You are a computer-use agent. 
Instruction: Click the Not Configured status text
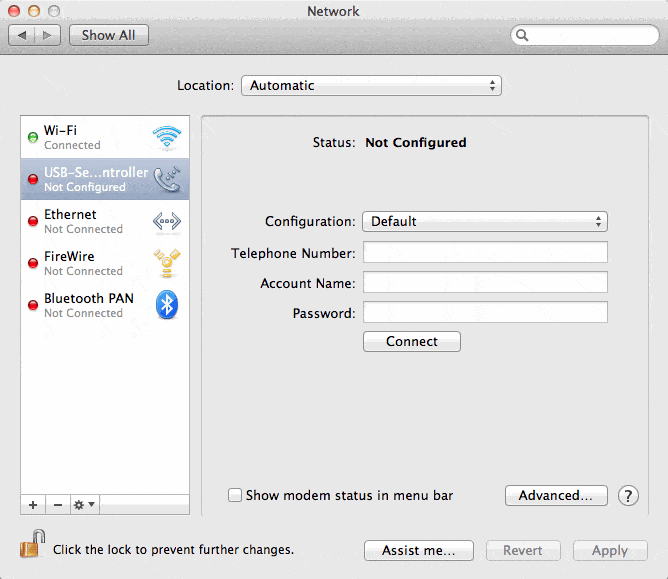416,142
